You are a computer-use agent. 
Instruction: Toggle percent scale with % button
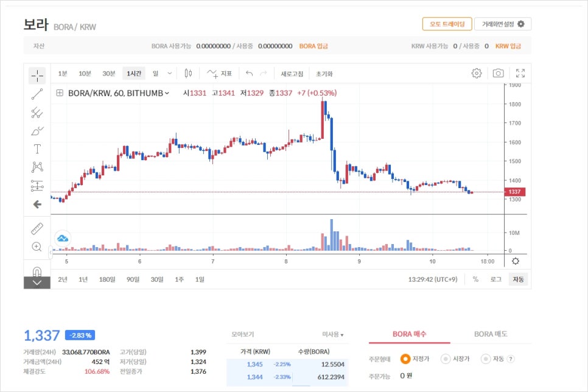(475, 279)
